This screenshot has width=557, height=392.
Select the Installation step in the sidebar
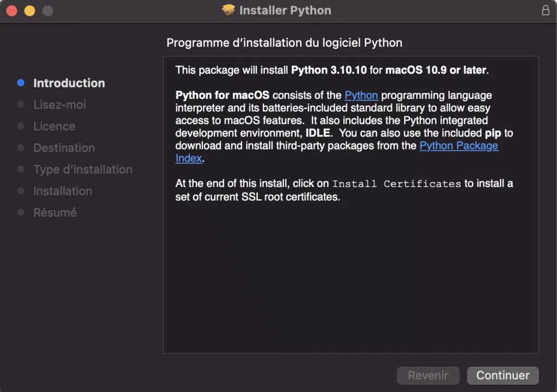point(63,191)
